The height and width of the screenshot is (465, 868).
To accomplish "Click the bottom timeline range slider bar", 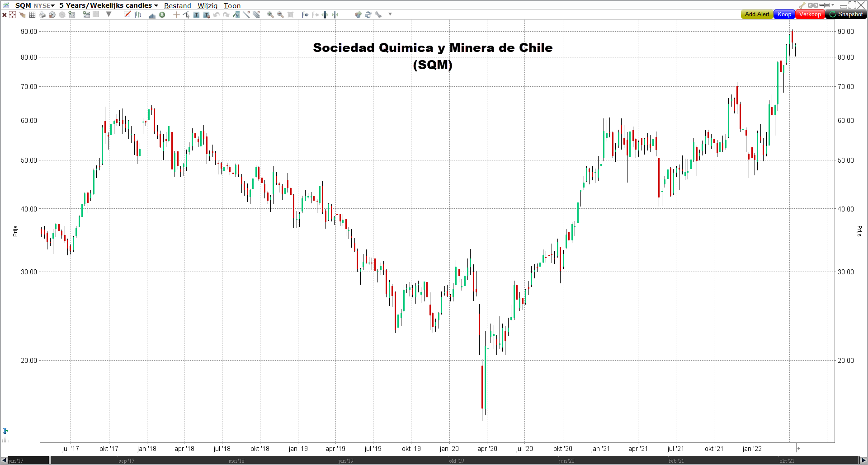I will pos(454,460).
